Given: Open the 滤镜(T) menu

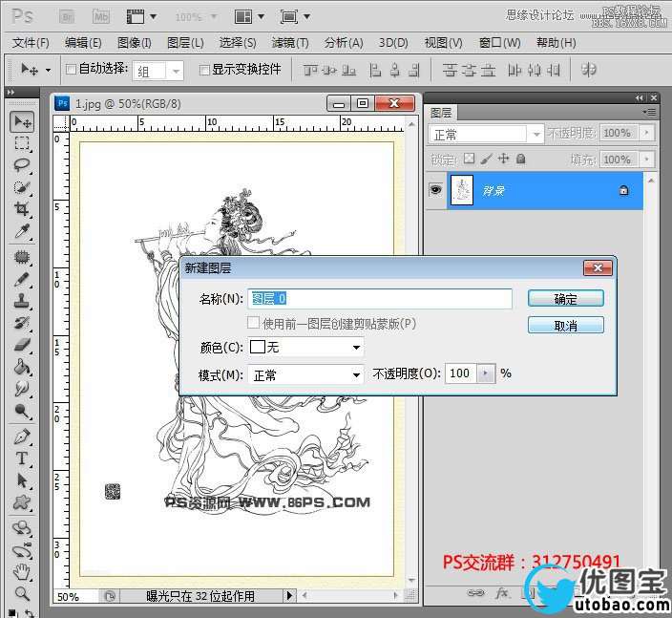Looking at the screenshot, I should pyautogui.click(x=290, y=43).
